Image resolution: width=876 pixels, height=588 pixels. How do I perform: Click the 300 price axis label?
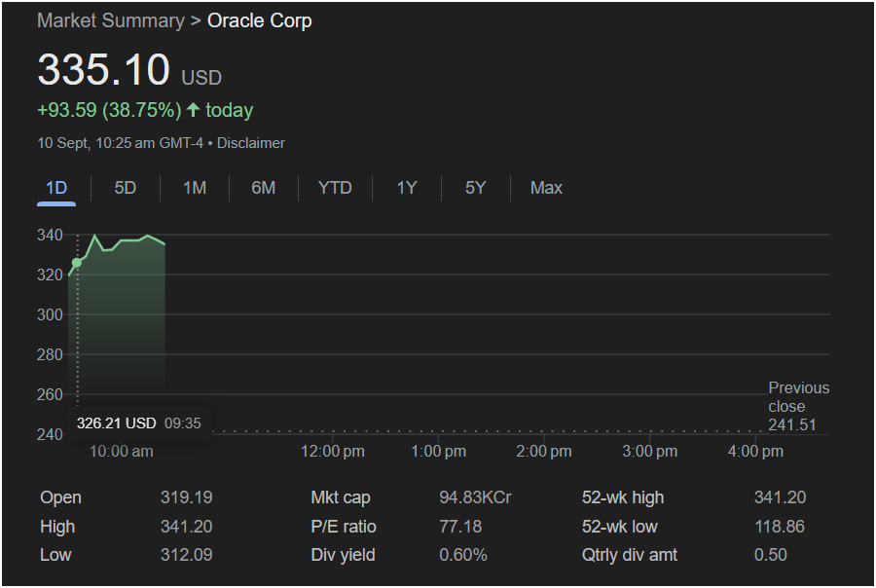pyautogui.click(x=50, y=314)
